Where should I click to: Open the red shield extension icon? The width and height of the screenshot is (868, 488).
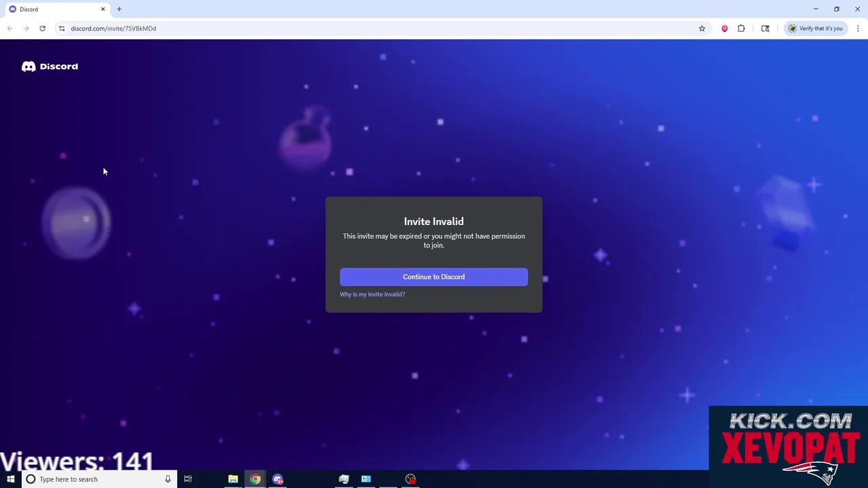point(724,28)
